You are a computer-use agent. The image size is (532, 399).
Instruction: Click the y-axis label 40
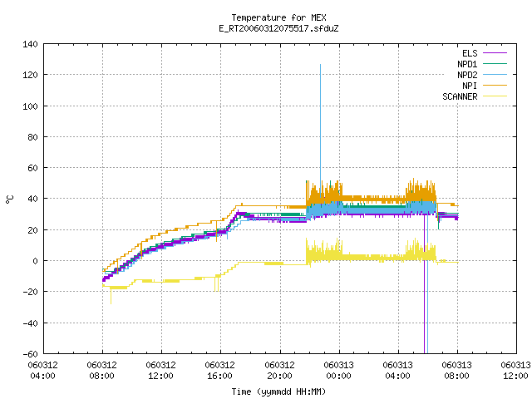(32, 199)
